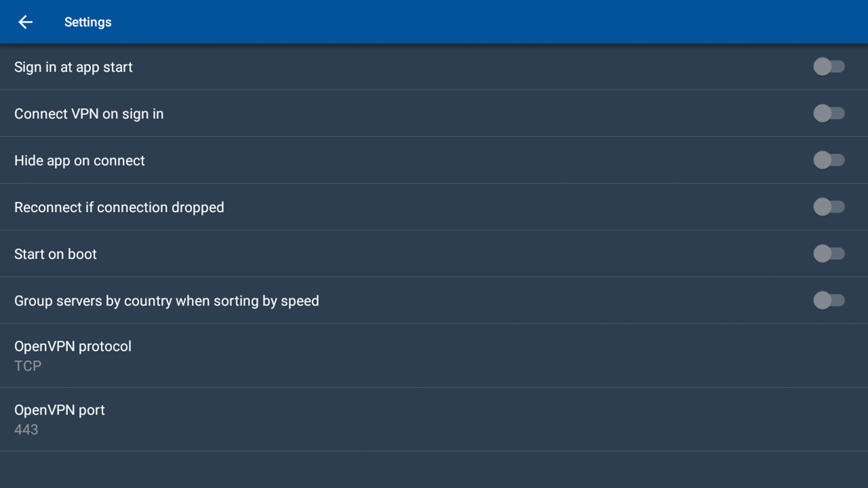868x488 pixels.
Task: Enable the Connect VPN on sign in switch
Action: (829, 113)
